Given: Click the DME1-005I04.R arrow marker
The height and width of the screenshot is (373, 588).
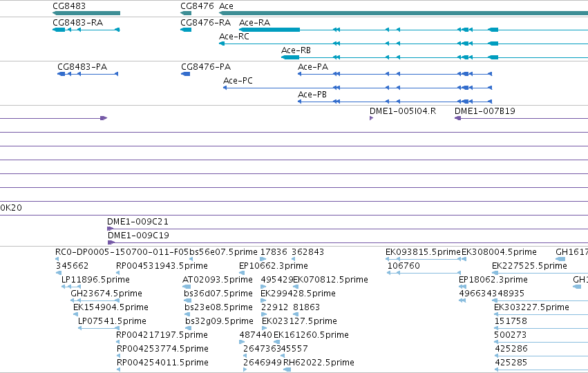Looking at the screenshot, I should (371, 118).
